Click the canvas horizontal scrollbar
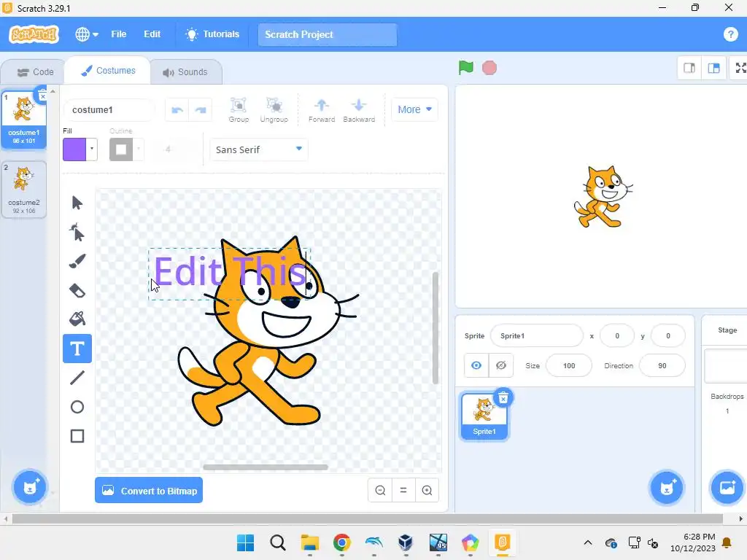Screen dimensions: 747x560 (x=266, y=467)
